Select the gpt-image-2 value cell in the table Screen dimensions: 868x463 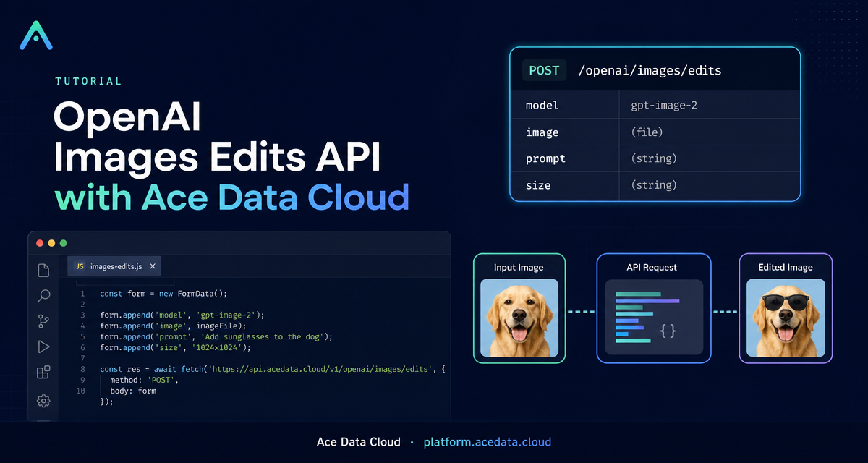(x=710, y=106)
